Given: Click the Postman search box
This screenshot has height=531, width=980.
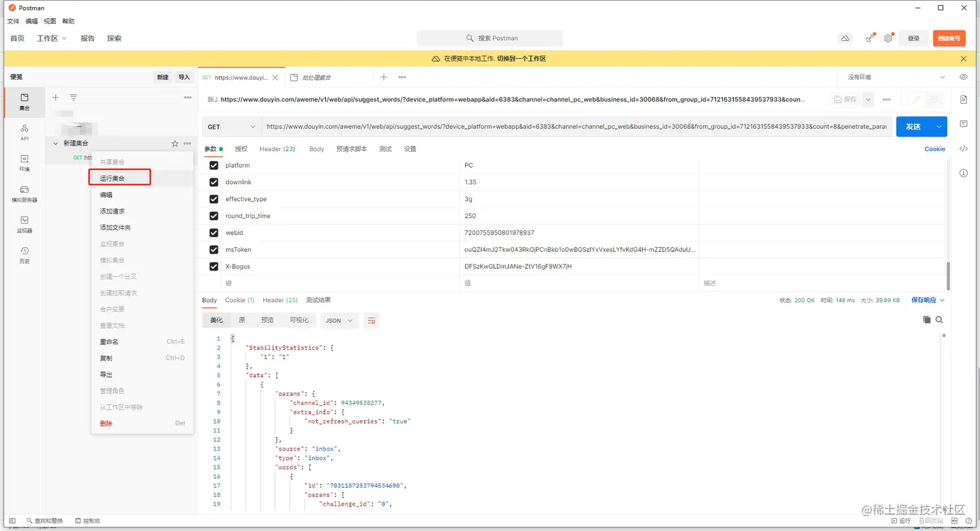Looking at the screenshot, I should (490, 38).
